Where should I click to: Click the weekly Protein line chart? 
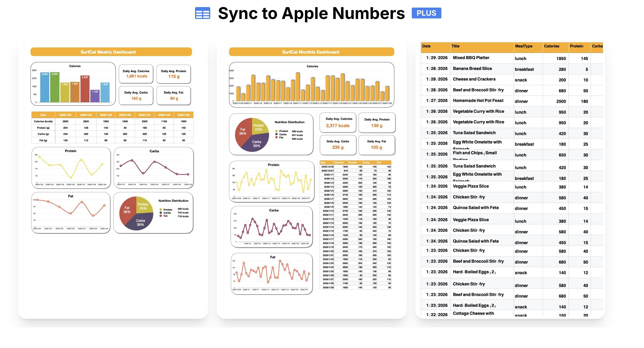coord(71,168)
